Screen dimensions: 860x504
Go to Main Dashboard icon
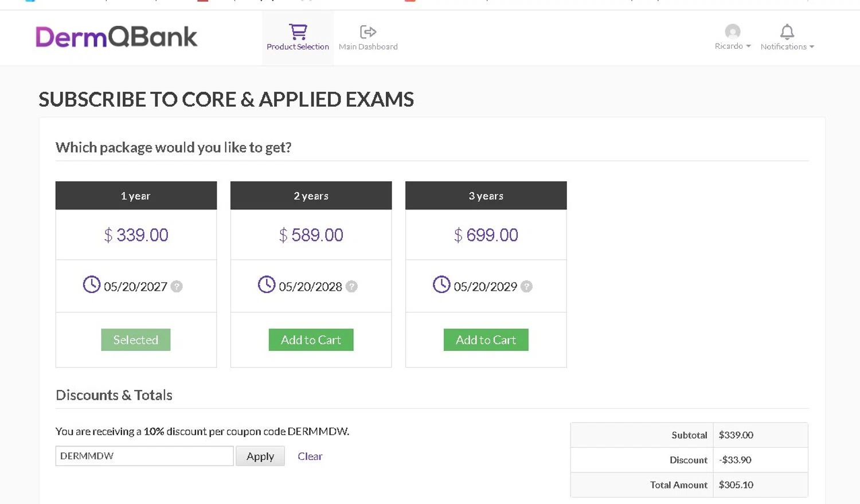click(368, 32)
